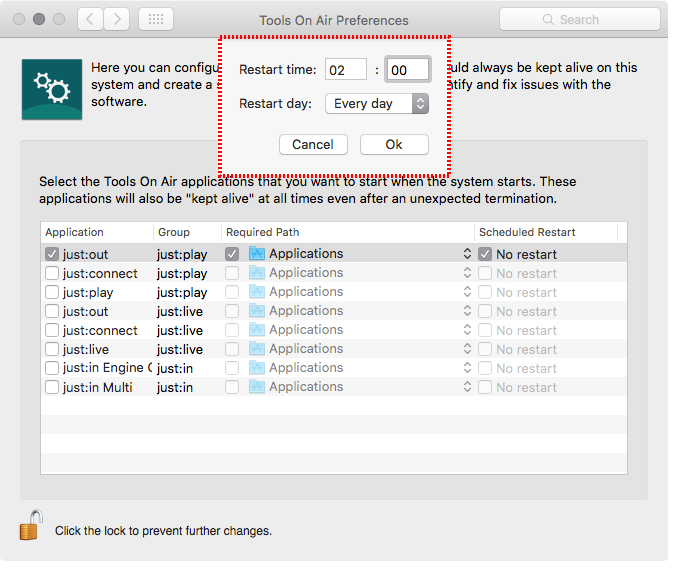The image size is (688, 581).
Task: Show all preferences grid icon
Action: point(156,19)
